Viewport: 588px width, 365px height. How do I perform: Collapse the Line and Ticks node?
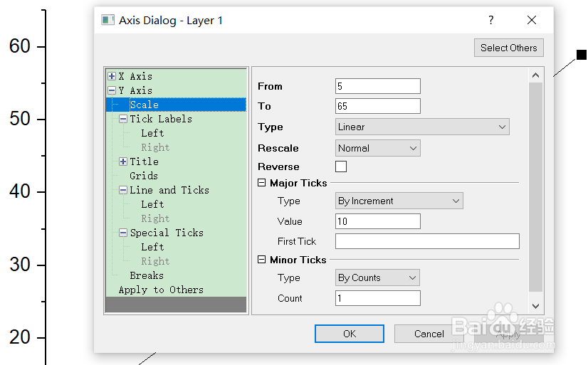point(123,190)
